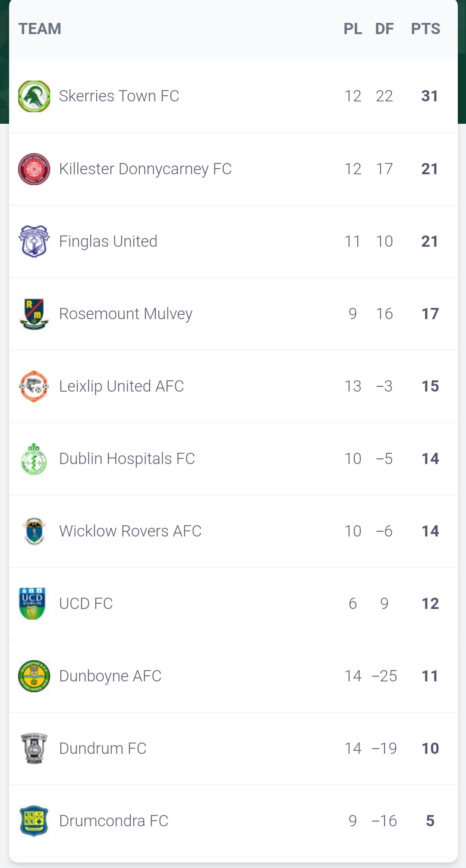Select the Dunboyne AFC table row
The width and height of the screenshot is (466, 868).
(233, 676)
